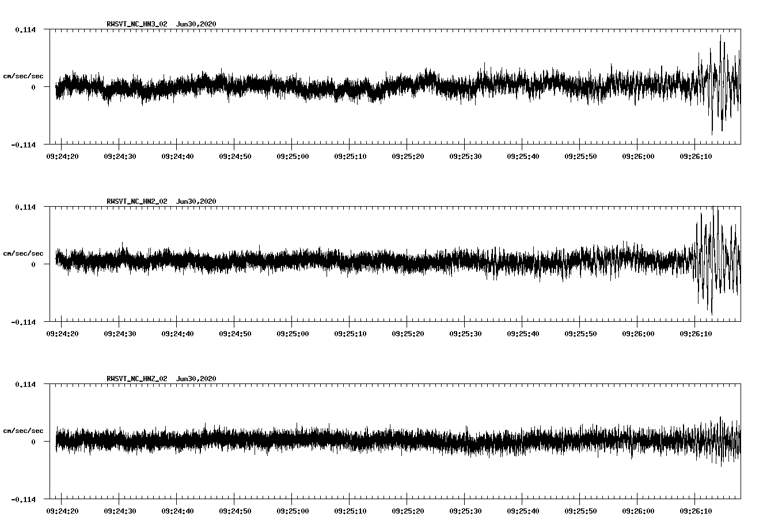Click the 09:25:50 time label under HN2 plot

[580, 333]
